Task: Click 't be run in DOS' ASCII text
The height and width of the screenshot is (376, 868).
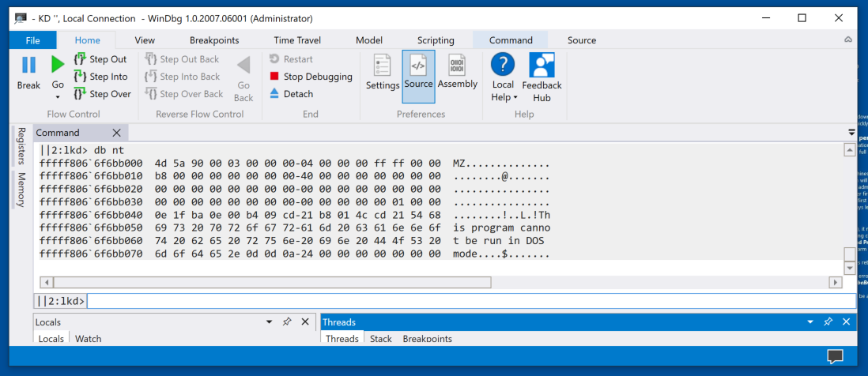Action: [498, 241]
